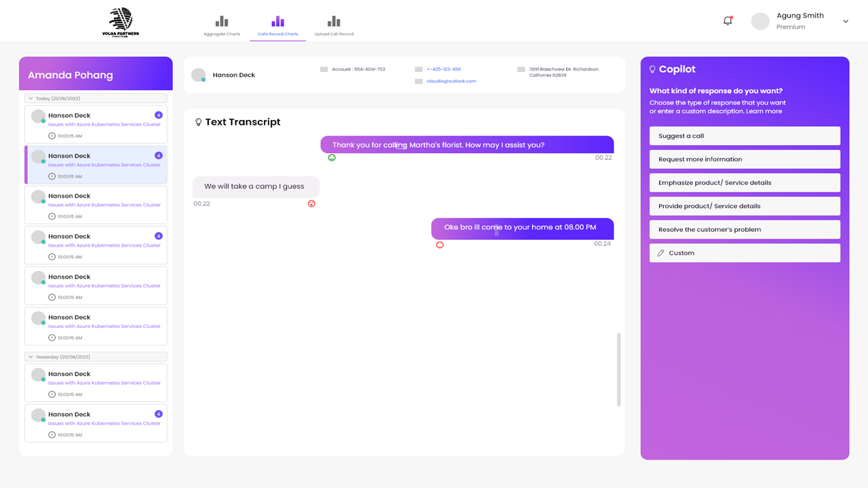Choose Resolve the customer's problem option
The height and width of the screenshot is (488, 868).
click(x=745, y=230)
